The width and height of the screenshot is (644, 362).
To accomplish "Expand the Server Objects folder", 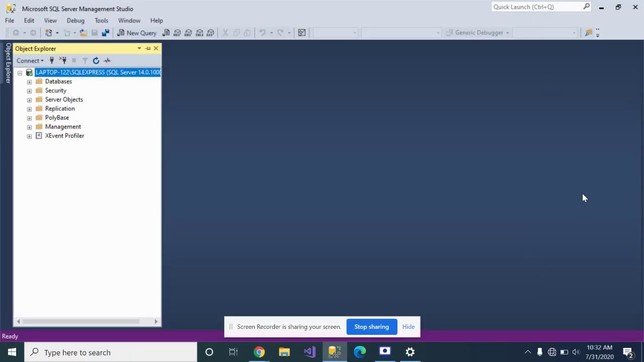I will [29, 100].
